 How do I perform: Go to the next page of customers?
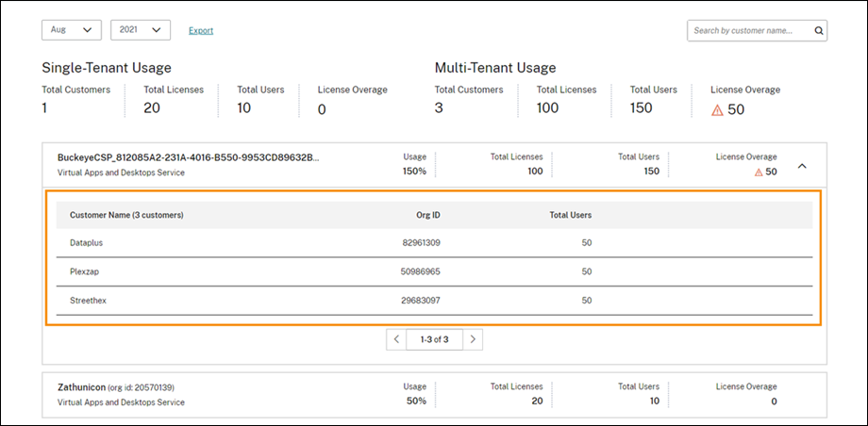coord(473,338)
